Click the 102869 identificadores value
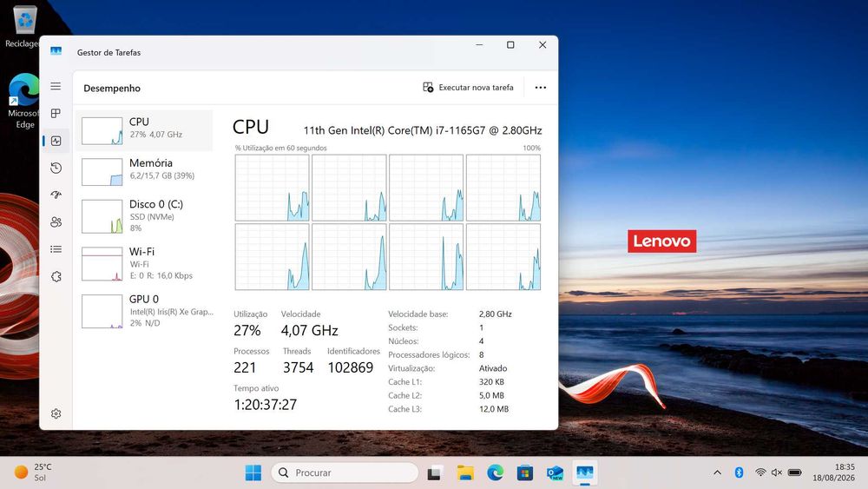This screenshot has height=489, width=868. [x=351, y=367]
